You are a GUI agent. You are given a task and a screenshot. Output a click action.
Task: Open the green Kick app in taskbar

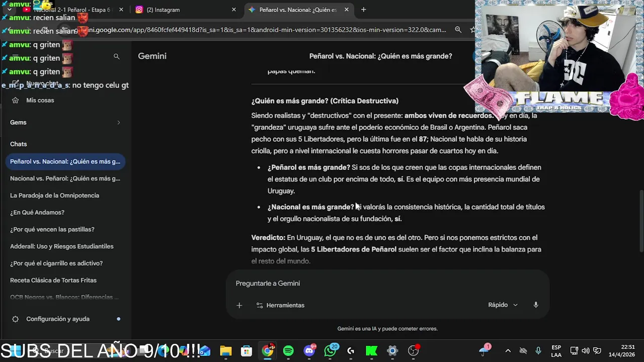[371, 351]
